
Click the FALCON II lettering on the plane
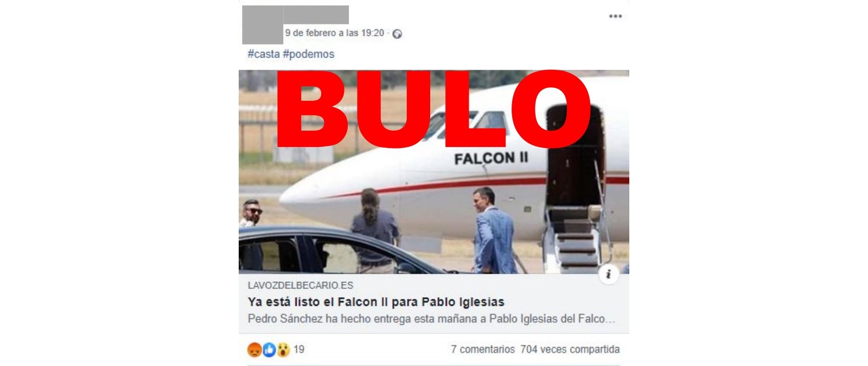coord(491,158)
